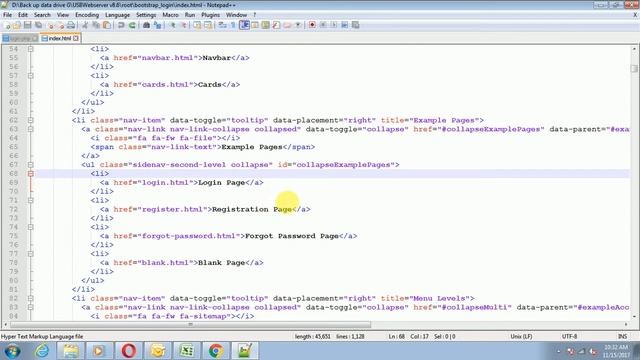Click the Close document toolbar icon
This screenshot has width=640, height=360.
point(51,25)
